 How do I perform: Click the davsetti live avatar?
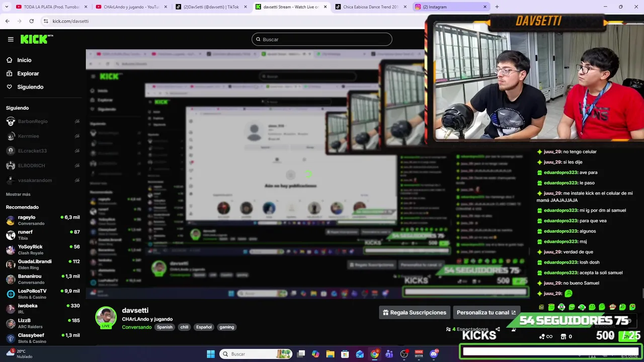[106, 318]
